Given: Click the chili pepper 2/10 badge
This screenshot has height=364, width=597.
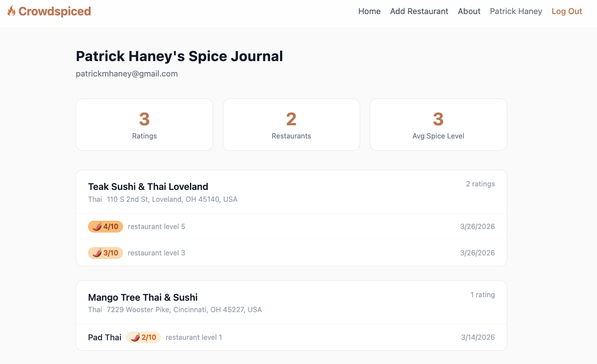Looking at the screenshot, I should click(x=144, y=337).
